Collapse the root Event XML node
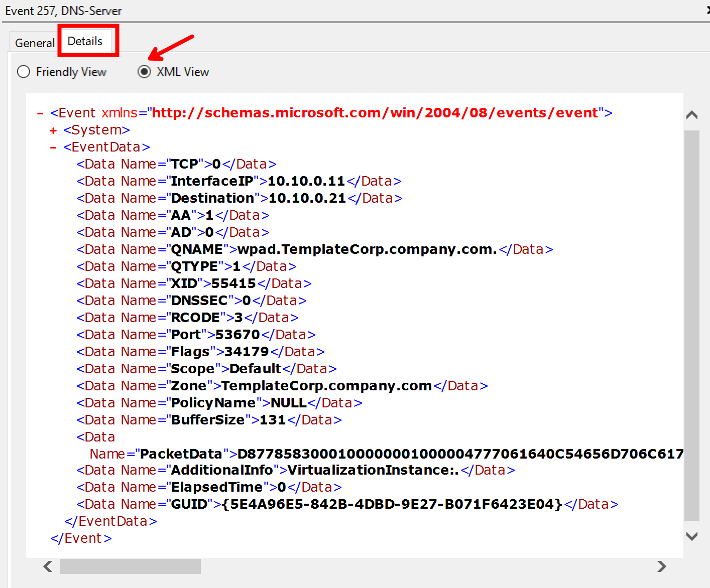Image resolution: width=710 pixels, height=588 pixels. point(40,113)
